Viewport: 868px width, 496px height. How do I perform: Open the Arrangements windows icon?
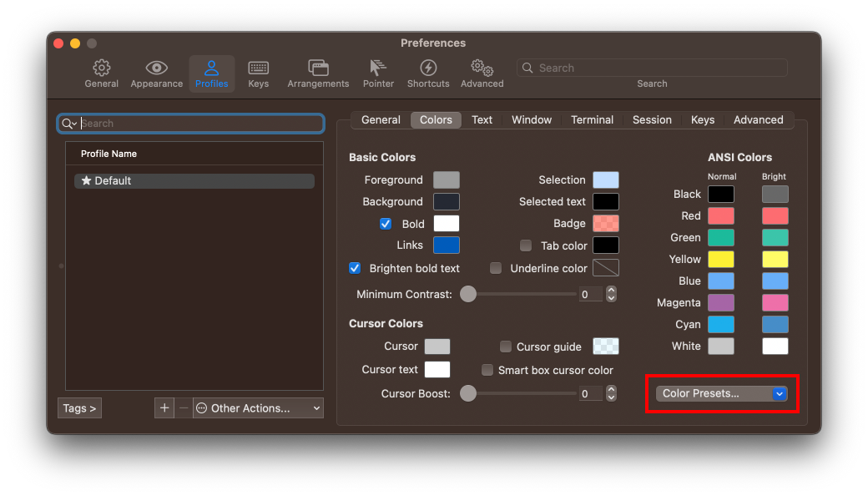[x=318, y=68]
